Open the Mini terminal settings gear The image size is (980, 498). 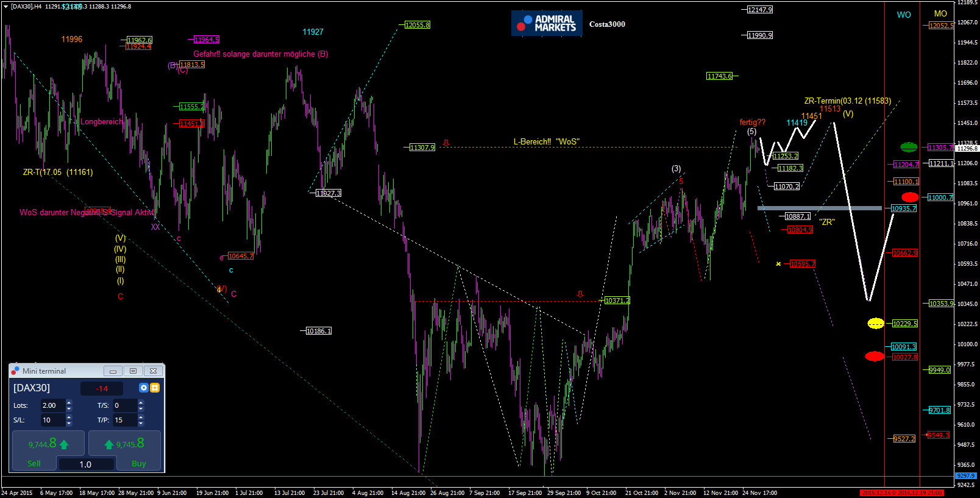144,388
